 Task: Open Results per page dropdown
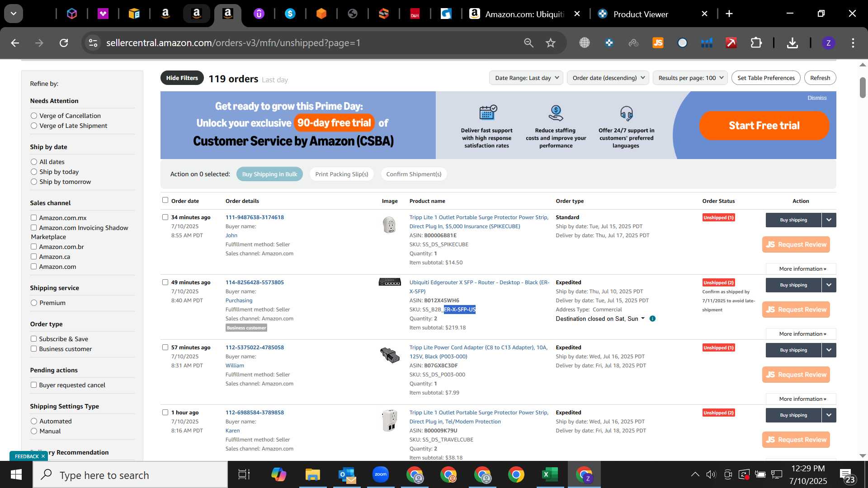pos(690,78)
